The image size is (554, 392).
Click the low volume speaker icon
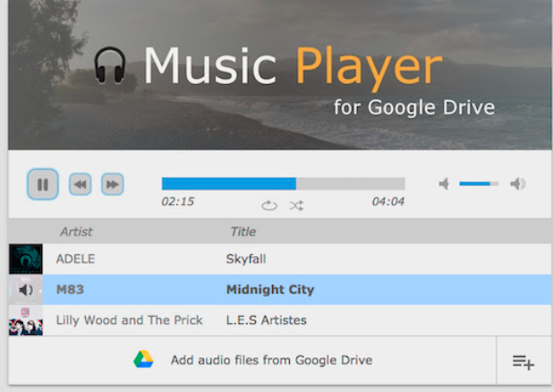click(444, 183)
